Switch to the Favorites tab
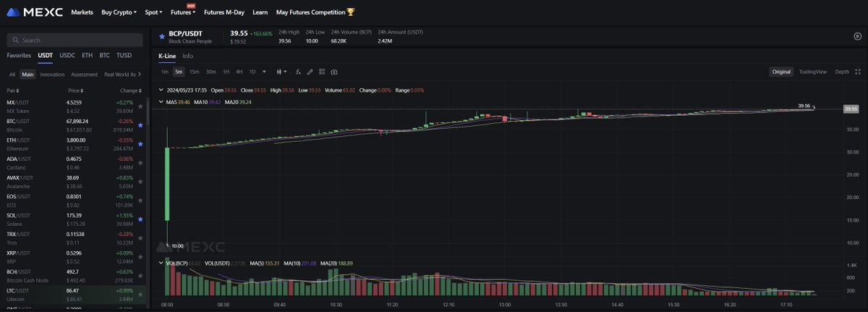The height and width of the screenshot is (312, 868). (19, 55)
